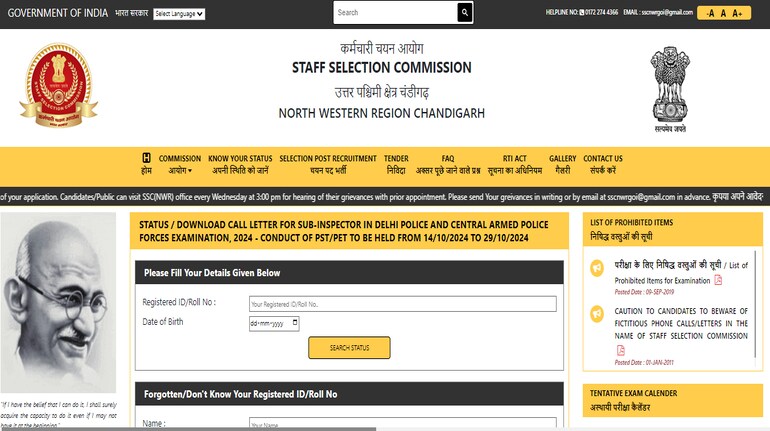Expand the Commission menu dropdown
Viewport: 770px width, 431px height.
tap(180, 164)
